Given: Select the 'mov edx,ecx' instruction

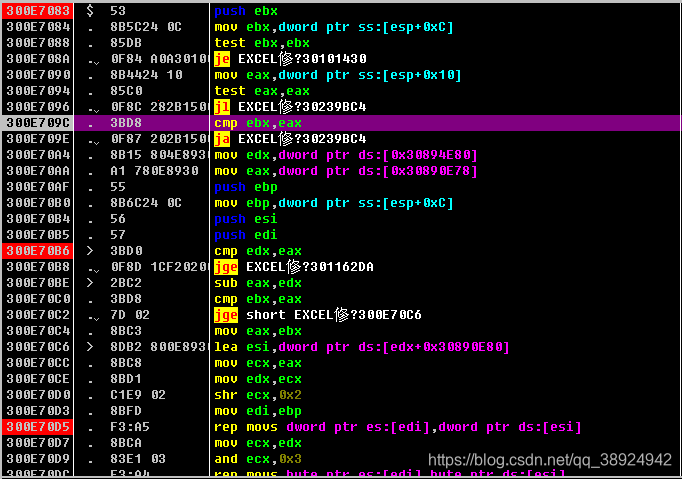Looking at the screenshot, I should [x=258, y=379].
